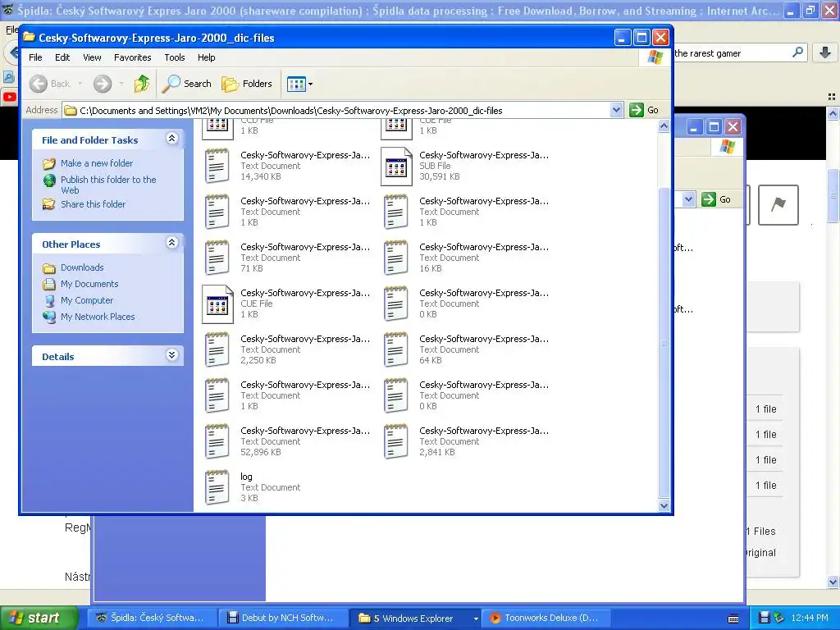Open Downloads in Other Places

(x=82, y=267)
